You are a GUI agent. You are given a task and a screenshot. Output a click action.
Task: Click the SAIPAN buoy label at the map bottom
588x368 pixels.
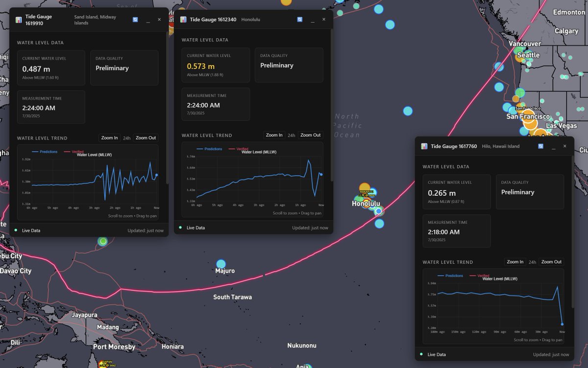pos(107,364)
